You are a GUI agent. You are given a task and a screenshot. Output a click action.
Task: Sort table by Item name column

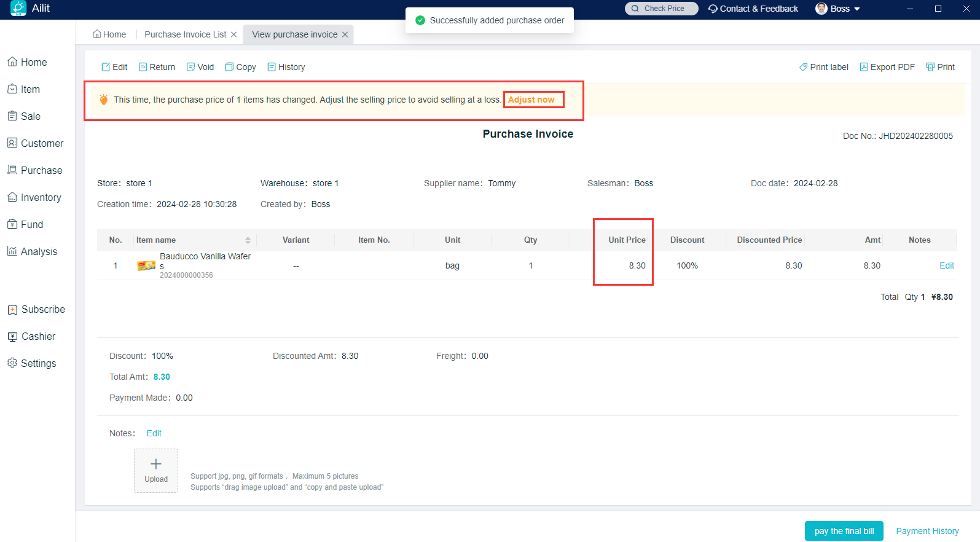[248, 240]
